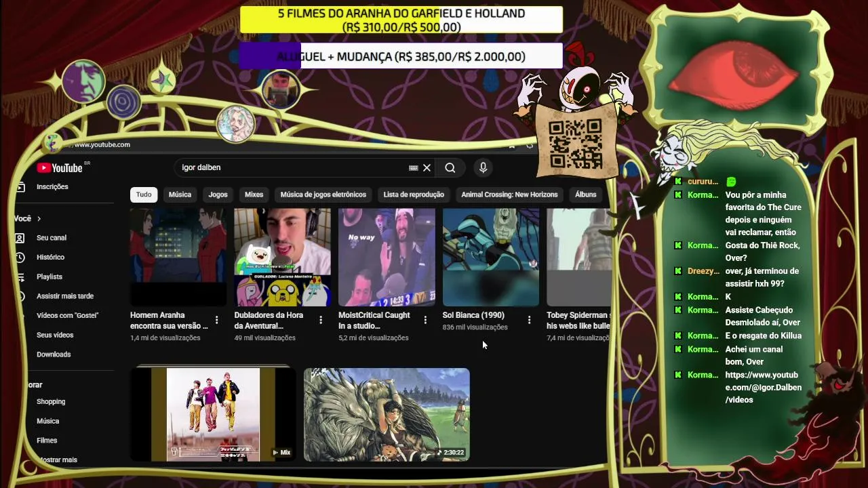Clear the search text with the X

point(427,168)
